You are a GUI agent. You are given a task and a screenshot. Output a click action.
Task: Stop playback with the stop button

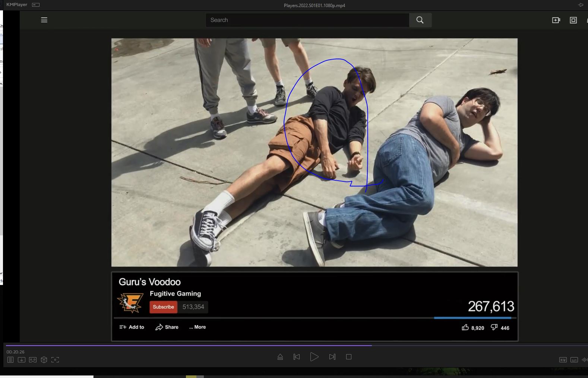(x=349, y=357)
